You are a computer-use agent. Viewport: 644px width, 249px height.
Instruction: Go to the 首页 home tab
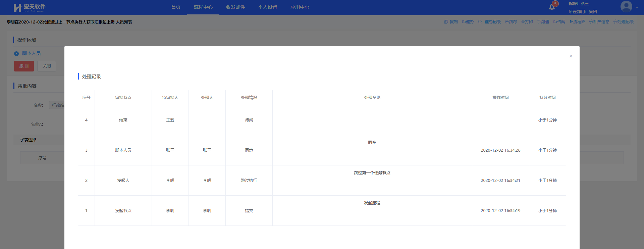(x=176, y=7)
